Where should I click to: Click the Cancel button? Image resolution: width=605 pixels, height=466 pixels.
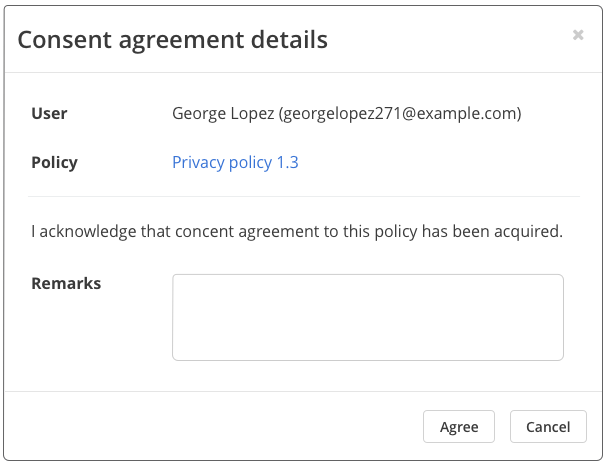(x=548, y=427)
